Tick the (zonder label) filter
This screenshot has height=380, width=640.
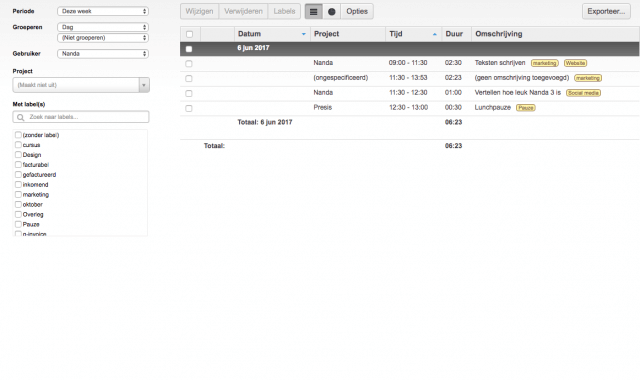coord(18,135)
